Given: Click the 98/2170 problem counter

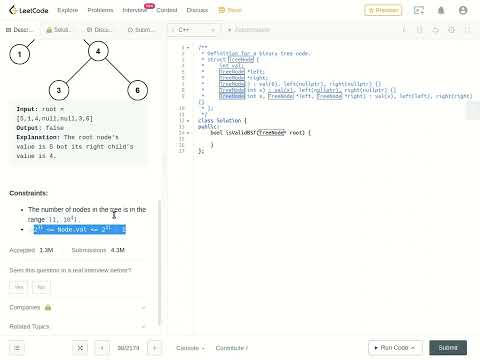Looking at the screenshot, I should [x=128, y=348].
